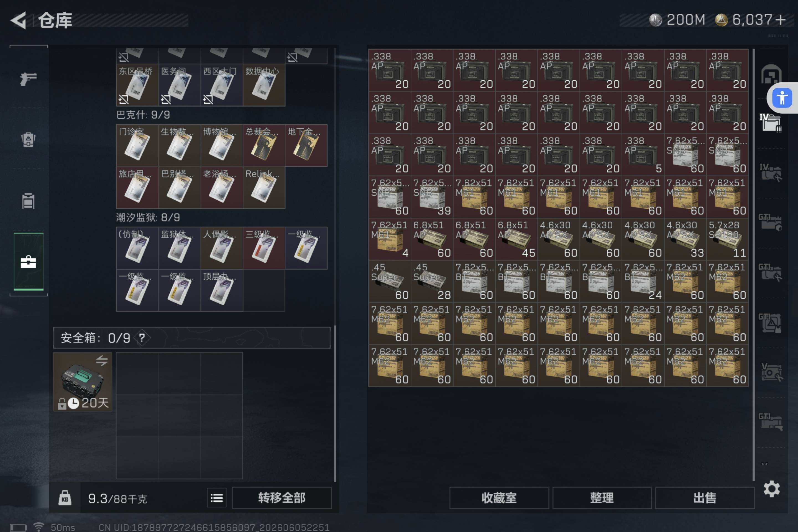Select the red 三级监... key card
This screenshot has height=532, width=798.
[264, 248]
